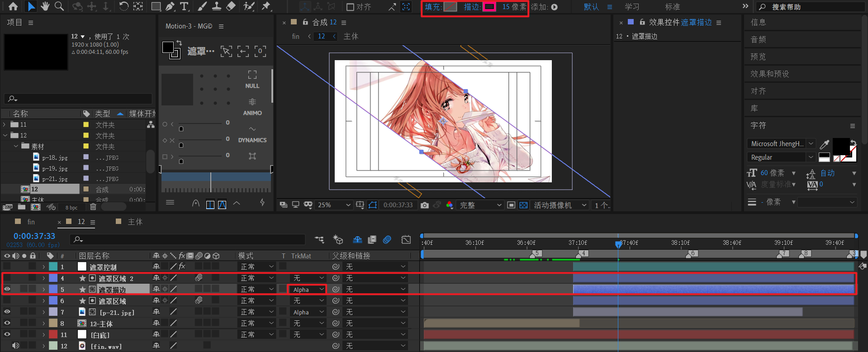
Task: Open zoom 25% dropdown in viewer
Action: [334, 205]
